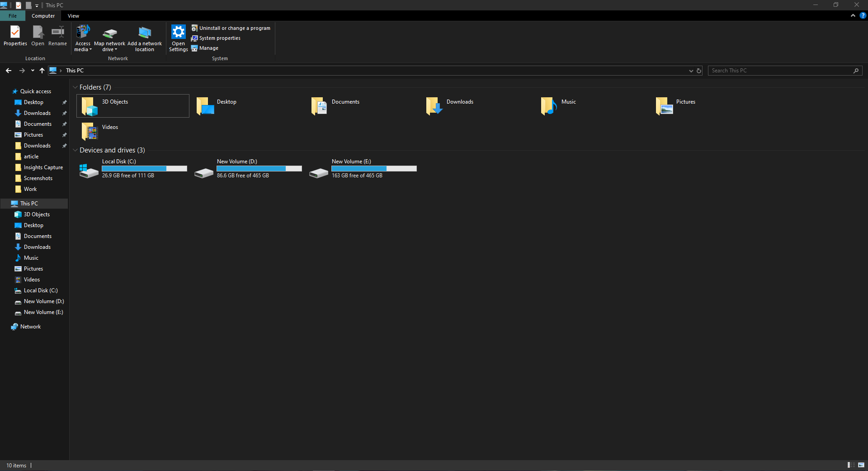Open the Work folder in sidebar
This screenshot has height=471, width=868.
pyautogui.click(x=30, y=189)
